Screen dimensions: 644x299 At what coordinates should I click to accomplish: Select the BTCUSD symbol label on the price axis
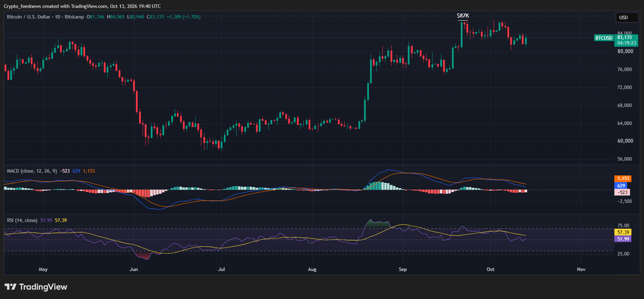coord(604,38)
